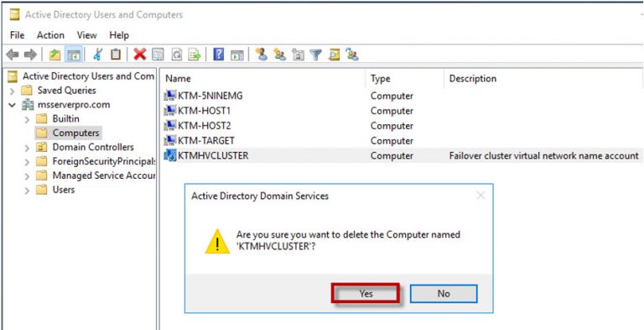Select the Builtin tree item
This screenshot has height=330, width=644.
point(65,118)
